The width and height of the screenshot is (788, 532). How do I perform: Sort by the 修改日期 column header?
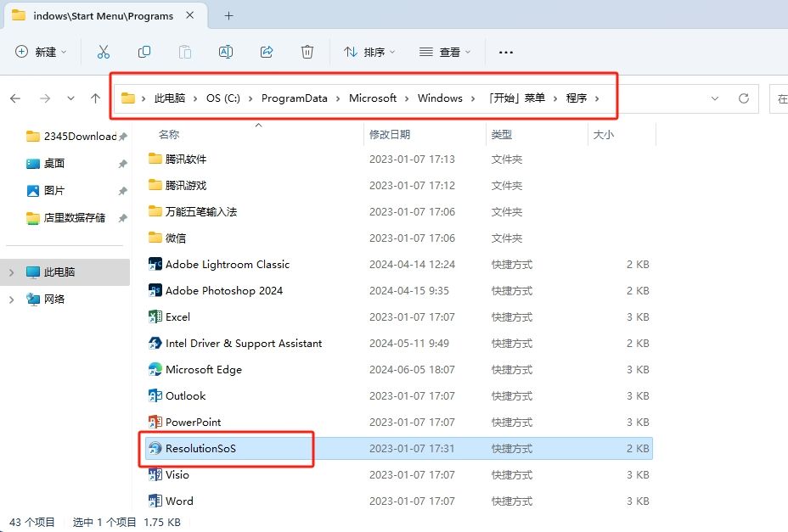click(x=390, y=135)
